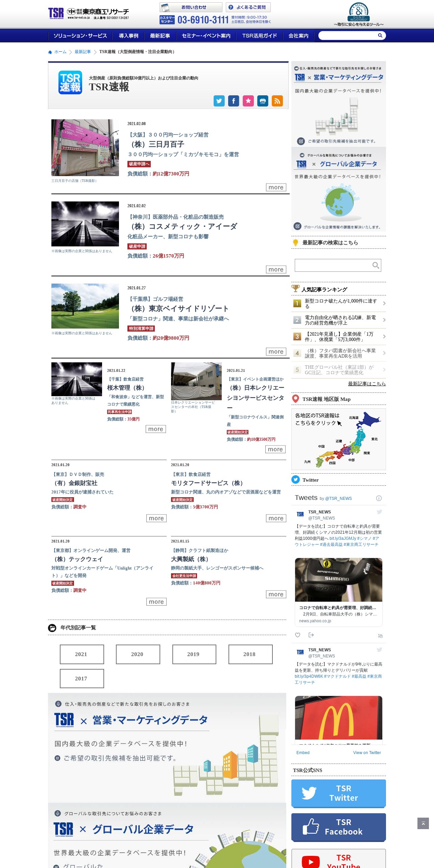434x868 pixels.
Task: Click more for 桜木管理 article
Action: (155, 429)
